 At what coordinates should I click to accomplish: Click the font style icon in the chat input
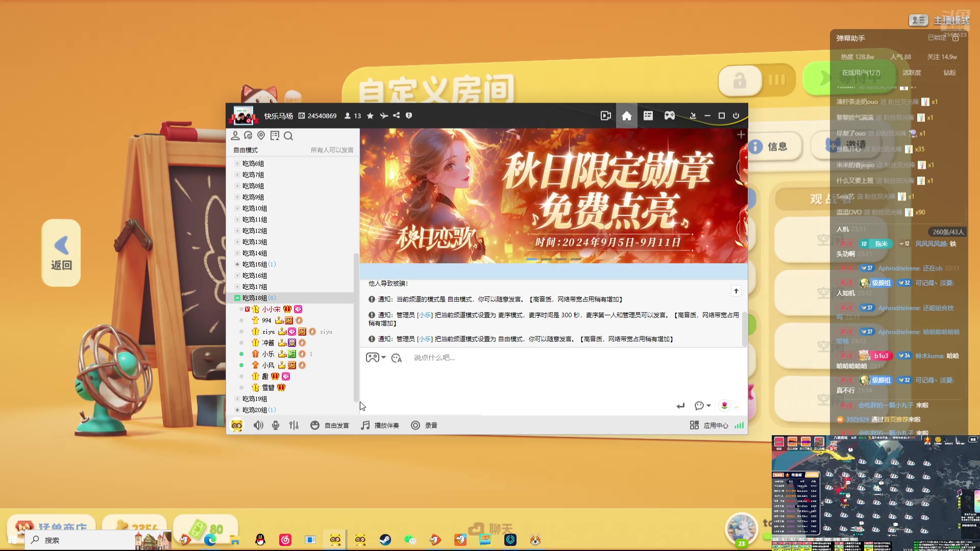(x=397, y=358)
